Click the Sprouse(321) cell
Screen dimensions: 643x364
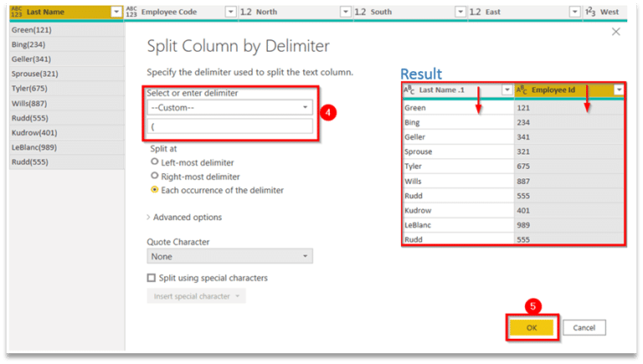coord(67,74)
